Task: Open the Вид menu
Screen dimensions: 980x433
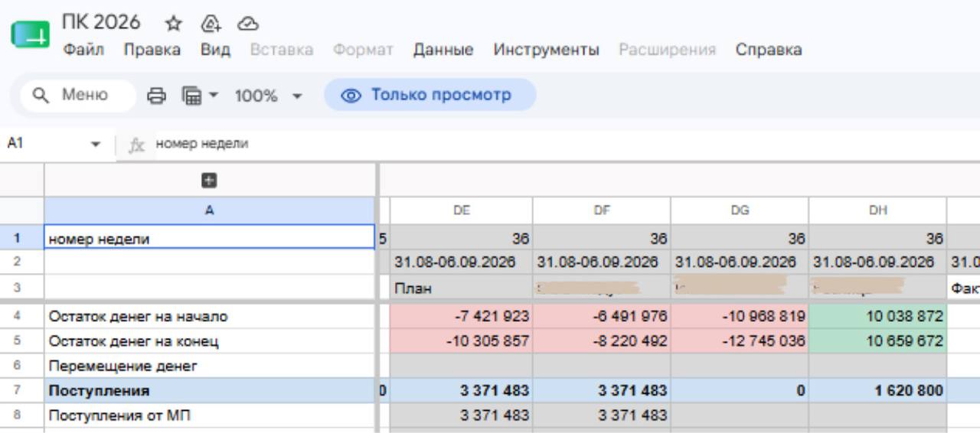Action: [x=215, y=50]
